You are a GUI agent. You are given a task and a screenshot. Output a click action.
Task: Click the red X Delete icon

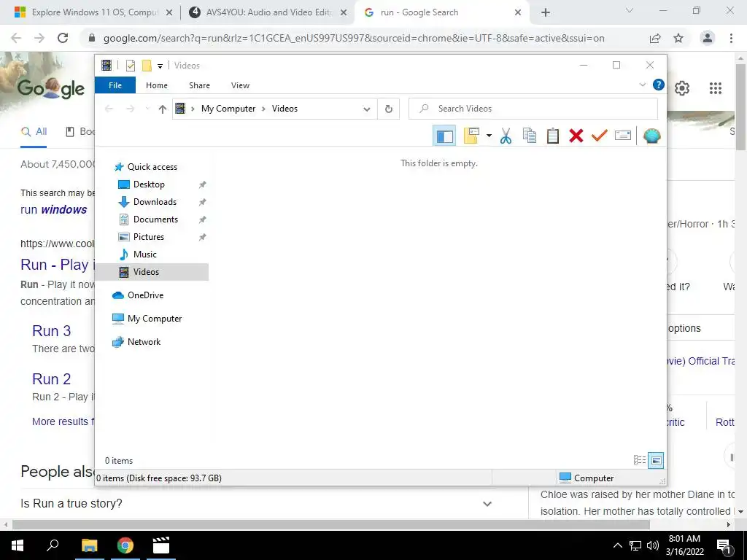coord(576,136)
